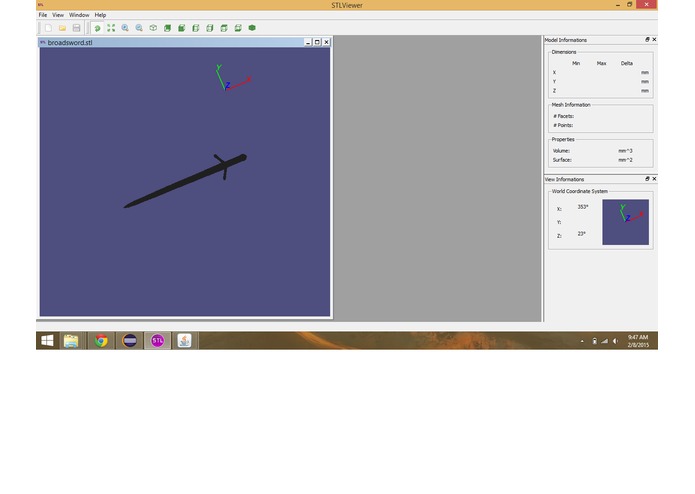695x494 pixels.
Task: Open the View menu
Action: [58, 15]
